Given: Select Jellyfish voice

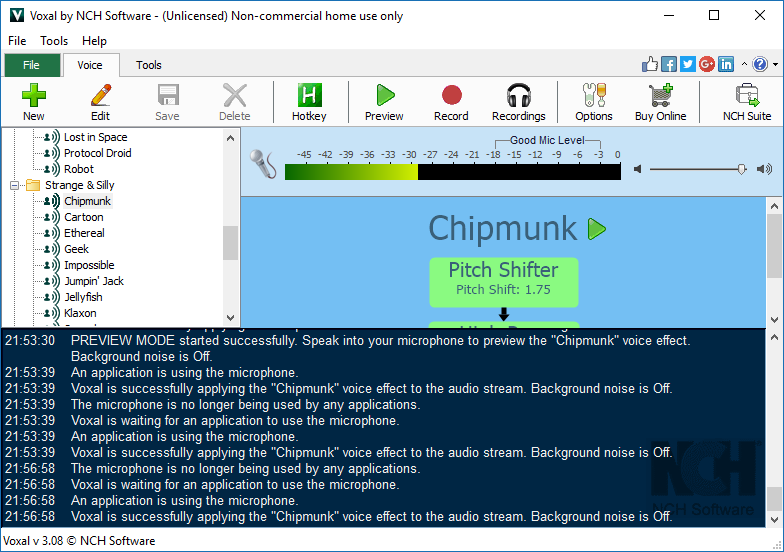Looking at the screenshot, I should click(83, 297).
